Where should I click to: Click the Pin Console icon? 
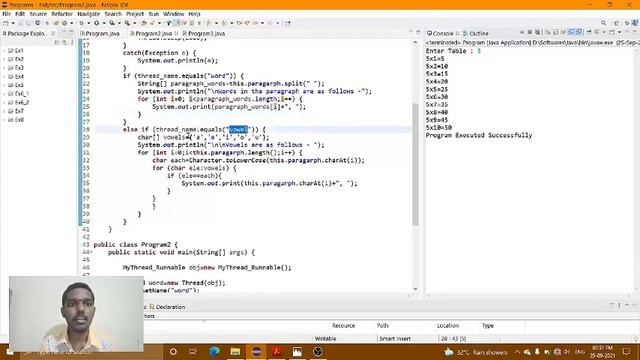[589, 32]
